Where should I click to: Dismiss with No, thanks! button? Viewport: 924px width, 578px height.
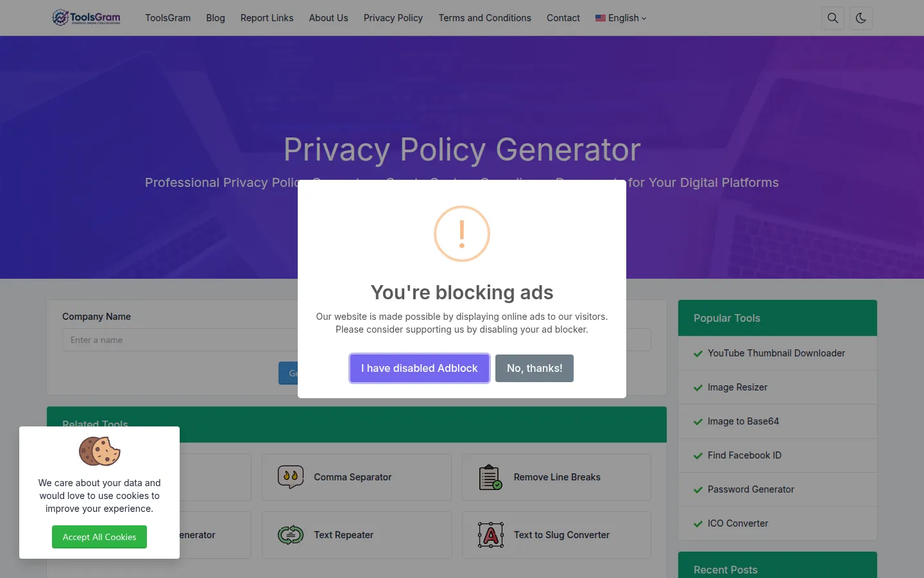click(x=535, y=368)
